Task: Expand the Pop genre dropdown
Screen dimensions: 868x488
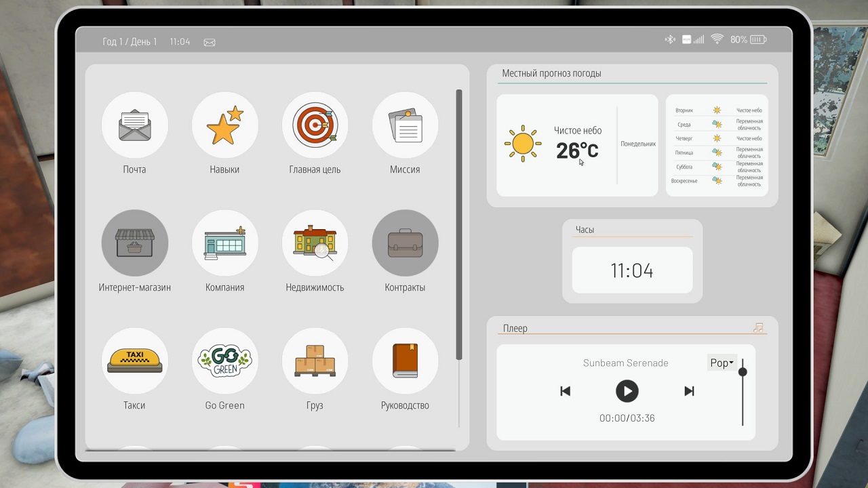Action: click(722, 363)
